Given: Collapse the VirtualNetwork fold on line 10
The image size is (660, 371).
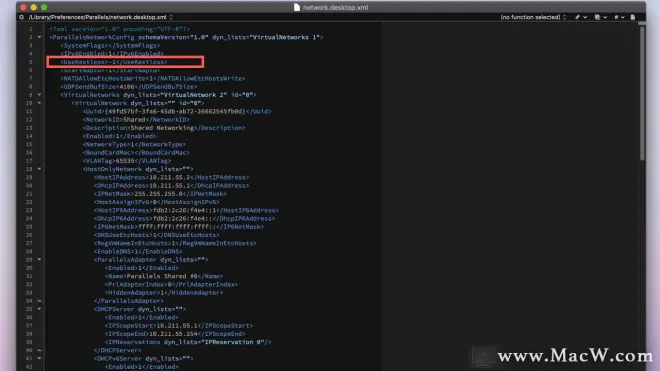Looking at the screenshot, I should point(39,103).
